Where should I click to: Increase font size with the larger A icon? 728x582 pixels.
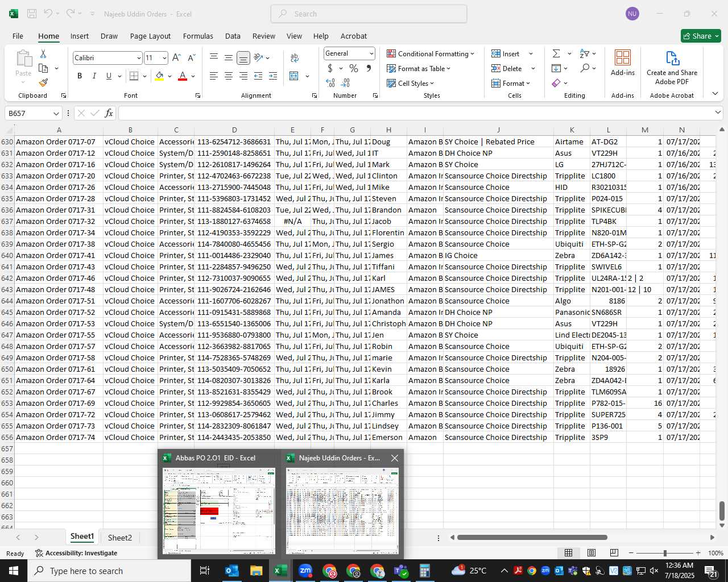coord(176,57)
